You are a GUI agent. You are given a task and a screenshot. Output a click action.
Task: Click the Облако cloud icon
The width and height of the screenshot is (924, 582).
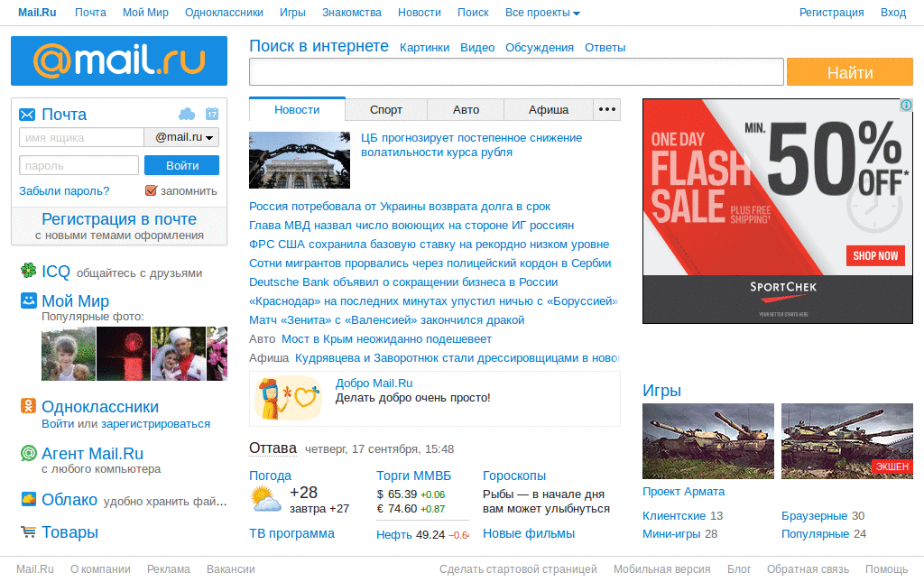(28, 499)
